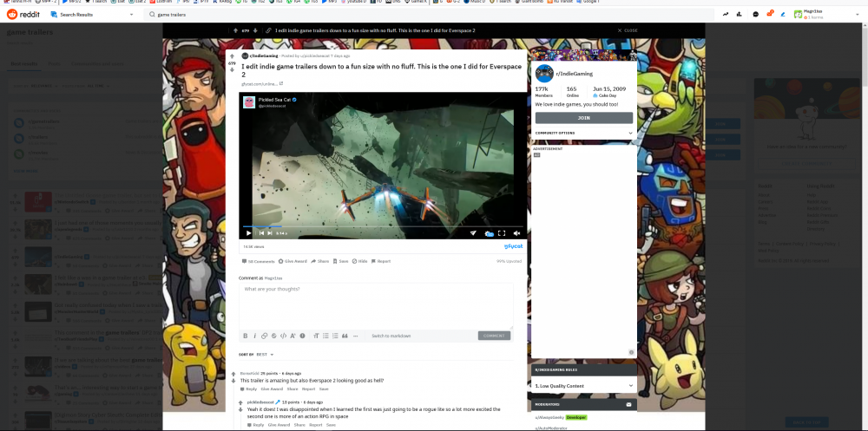The width and height of the screenshot is (868, 431).
Task: Click the Switch to markdown link
Action: 391,336
